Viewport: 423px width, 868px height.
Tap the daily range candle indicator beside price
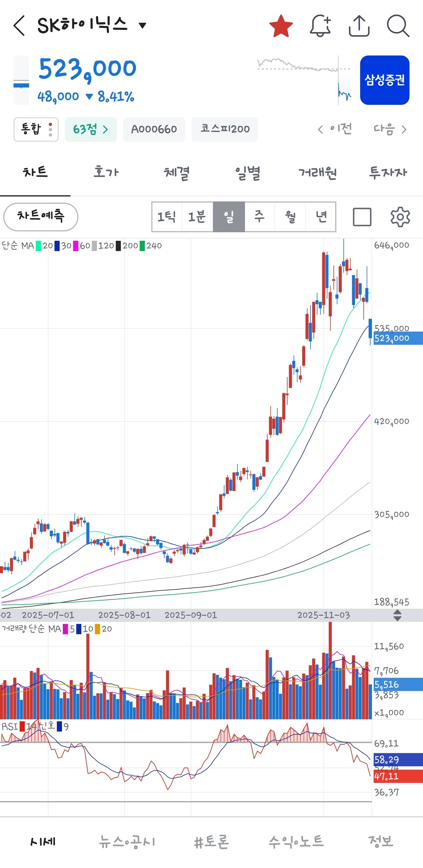pyautogui.click(x=21, y=80)
